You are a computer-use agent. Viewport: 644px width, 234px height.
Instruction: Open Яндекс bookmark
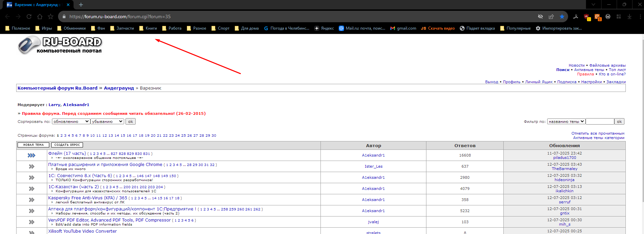coord(324,28)
